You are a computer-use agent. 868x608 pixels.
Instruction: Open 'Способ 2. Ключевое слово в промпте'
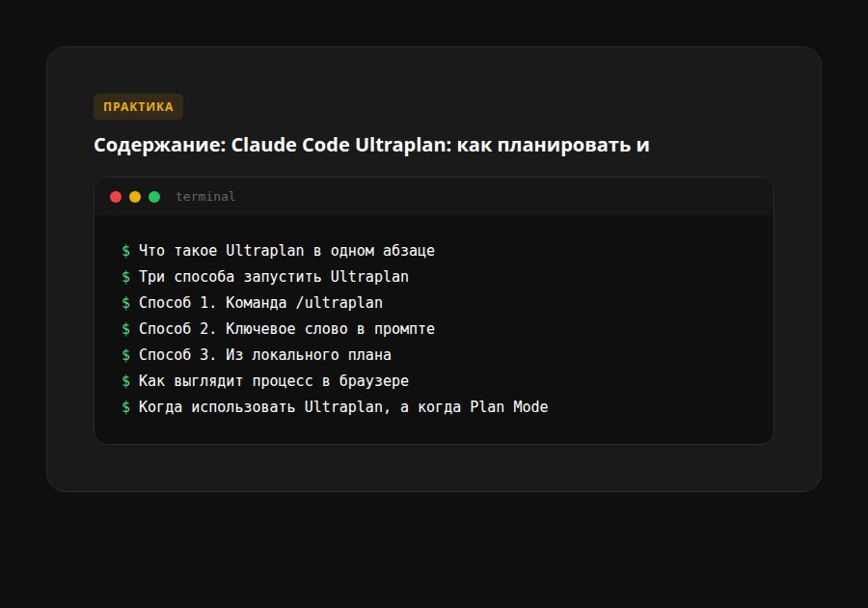pyautogui.click(x=287, y=328)
